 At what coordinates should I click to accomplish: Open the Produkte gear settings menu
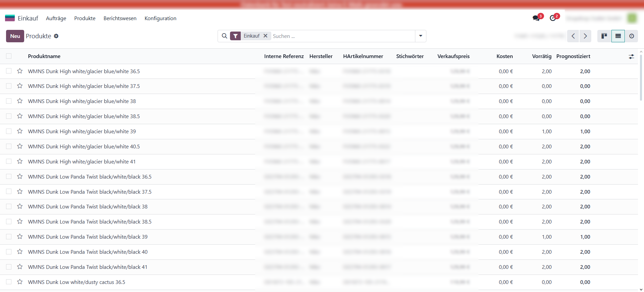pyautogui.click(x=56, y=36)
